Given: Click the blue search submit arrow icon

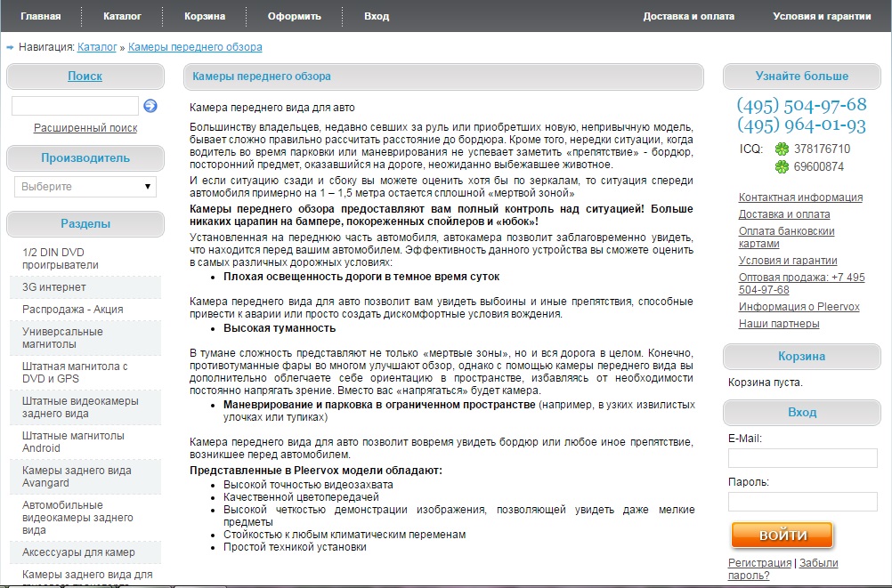Looking at the screenshot, I should (150, 107).
